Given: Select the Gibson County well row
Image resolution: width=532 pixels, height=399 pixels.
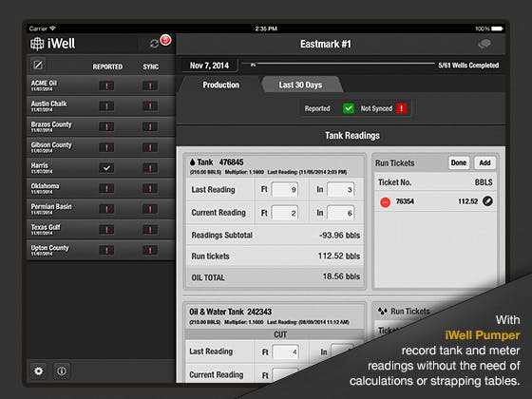Looking at the screenshot, I should [x=101, y=147].
